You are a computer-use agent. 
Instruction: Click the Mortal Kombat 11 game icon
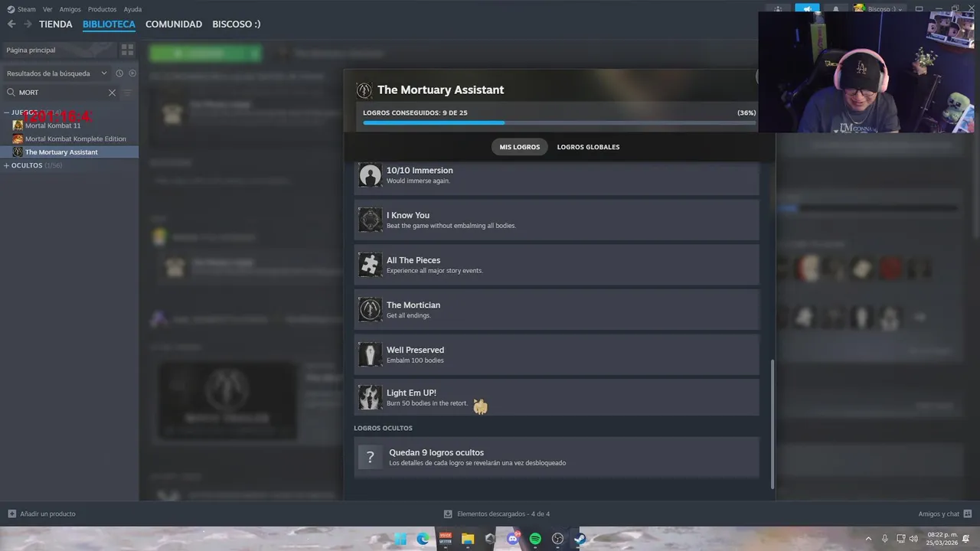click(x=18, y=126)
